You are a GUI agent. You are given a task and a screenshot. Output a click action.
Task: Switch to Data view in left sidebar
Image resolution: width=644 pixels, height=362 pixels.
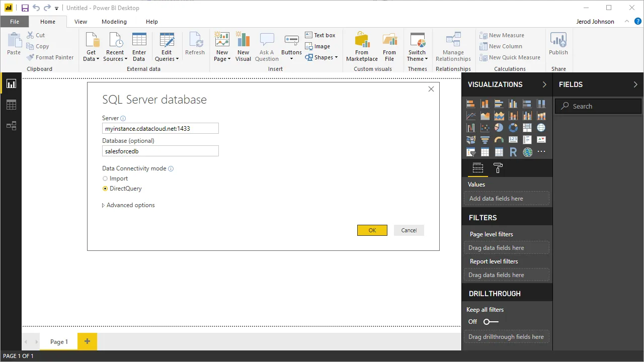click(x=11, y=105)
